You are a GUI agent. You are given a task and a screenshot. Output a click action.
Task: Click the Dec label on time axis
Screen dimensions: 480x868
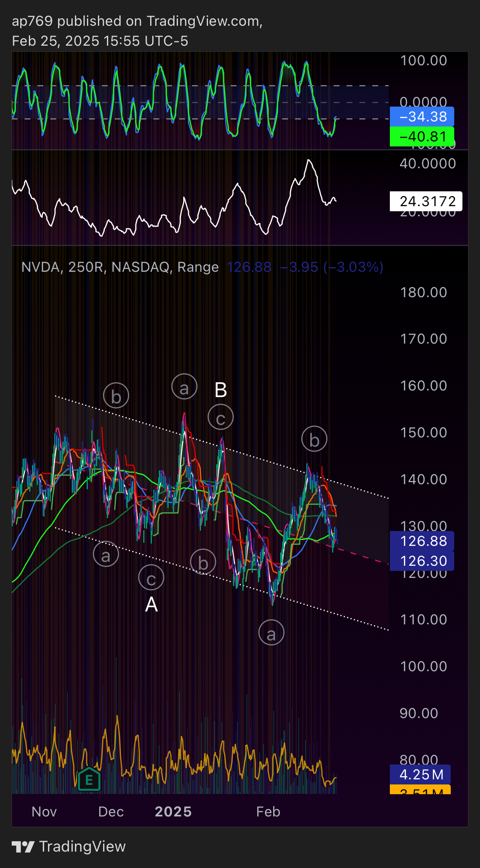pyautogui.click(x=111, y=812)
